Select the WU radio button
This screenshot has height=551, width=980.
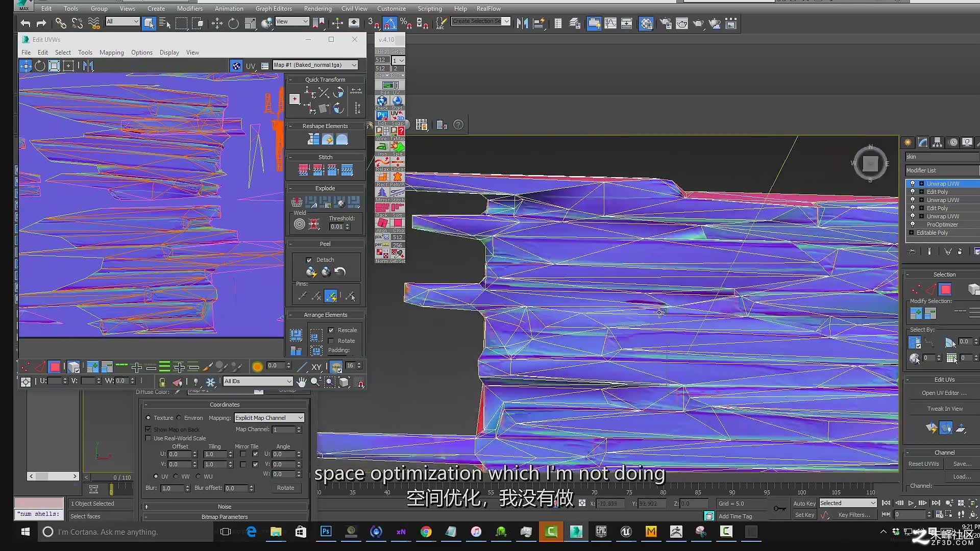(x=198, y=477)
